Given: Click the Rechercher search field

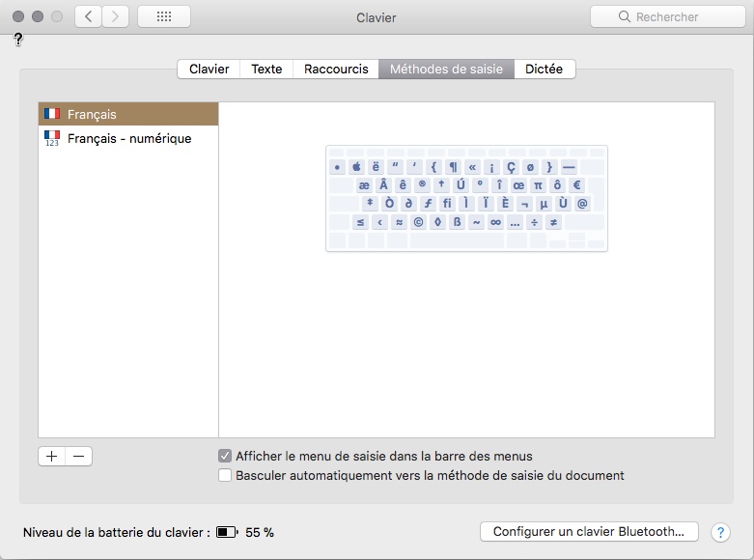Looking at the screenshot, I should (668, 16).
